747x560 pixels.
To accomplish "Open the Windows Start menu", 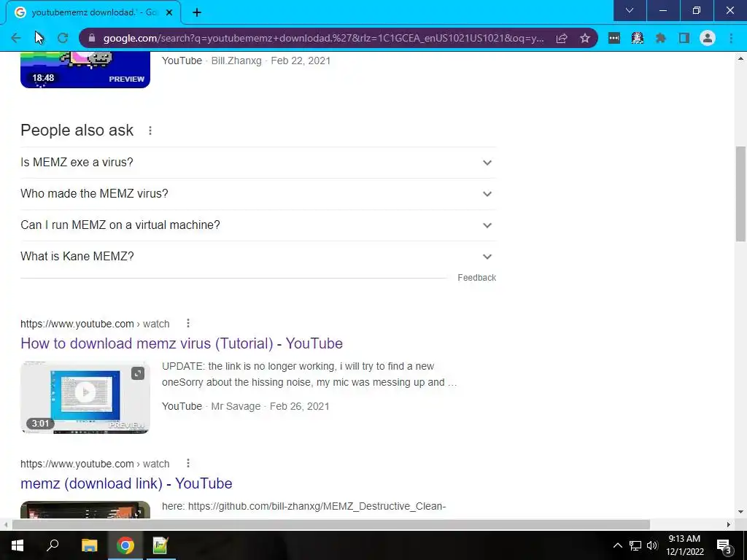I will (18, 545).
